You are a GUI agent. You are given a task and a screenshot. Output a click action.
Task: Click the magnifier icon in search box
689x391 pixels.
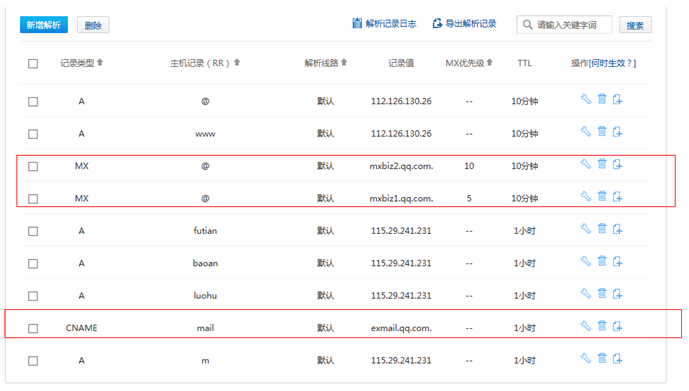[528, 25]
